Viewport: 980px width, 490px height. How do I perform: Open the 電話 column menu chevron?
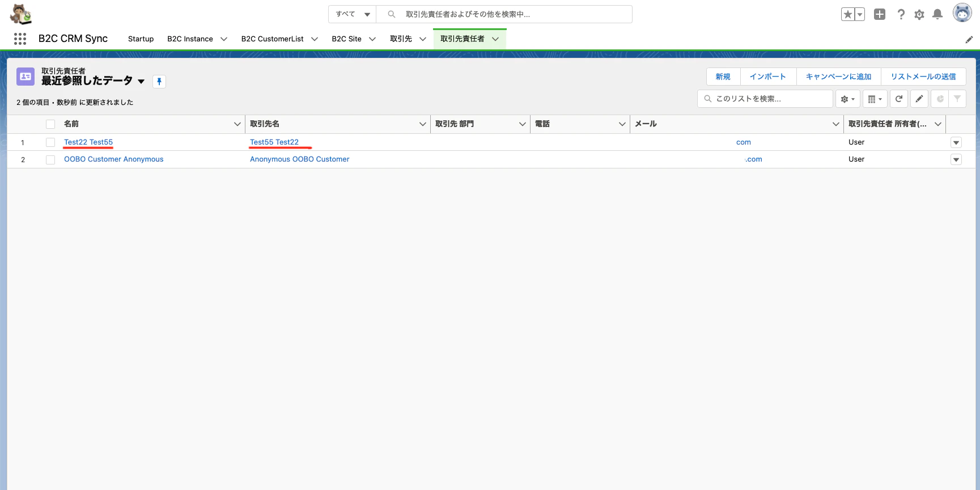click(x=622, y=124)
